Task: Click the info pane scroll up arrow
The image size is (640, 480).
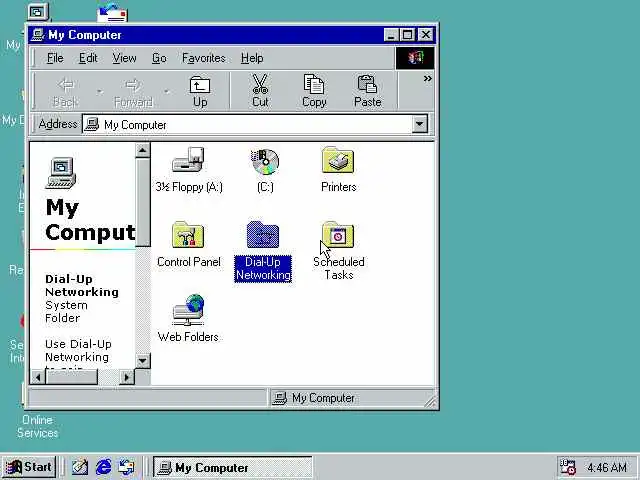Action: 142,151
